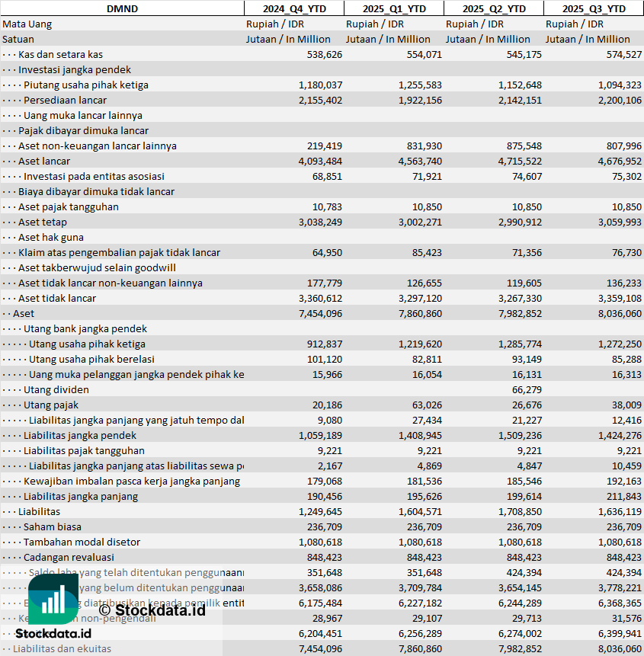Click the Stockdata.id green chart logo
644x656 pixels.
[53, 599]
